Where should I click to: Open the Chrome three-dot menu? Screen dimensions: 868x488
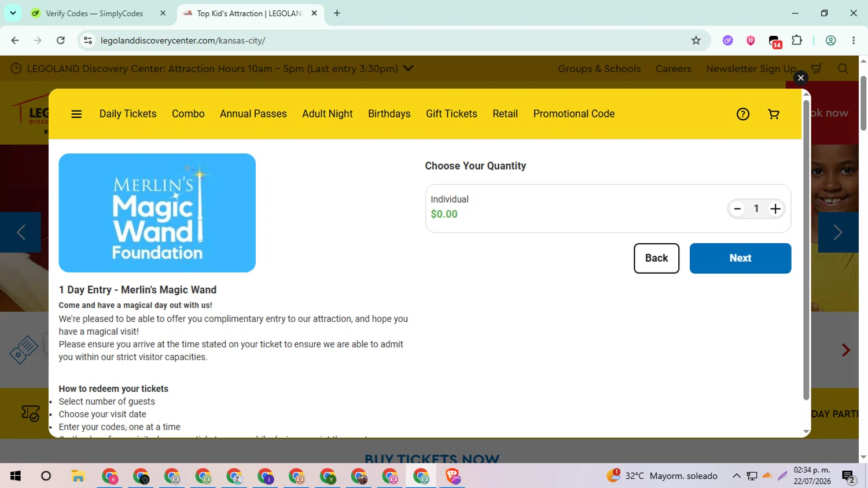point(854,41)
